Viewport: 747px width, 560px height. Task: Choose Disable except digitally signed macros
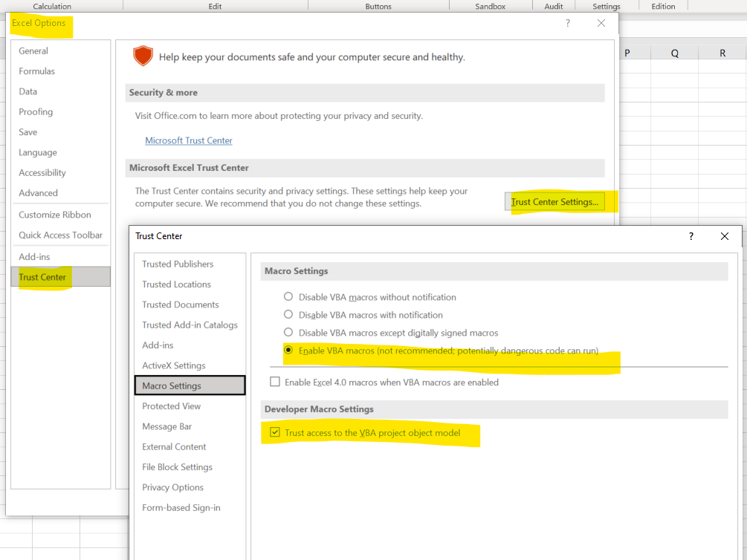coord(288,333)
